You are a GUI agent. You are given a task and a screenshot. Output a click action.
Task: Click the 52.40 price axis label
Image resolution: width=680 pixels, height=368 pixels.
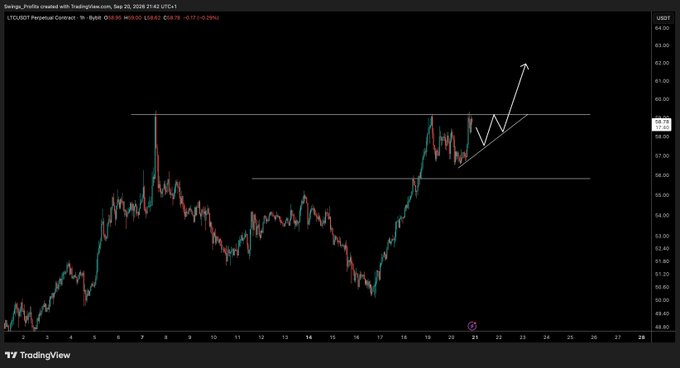[662, 249]
